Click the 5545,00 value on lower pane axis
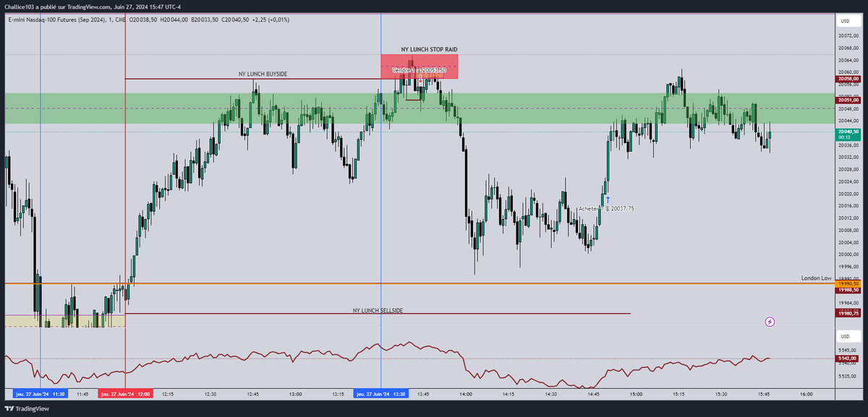 tap(848, 351)
